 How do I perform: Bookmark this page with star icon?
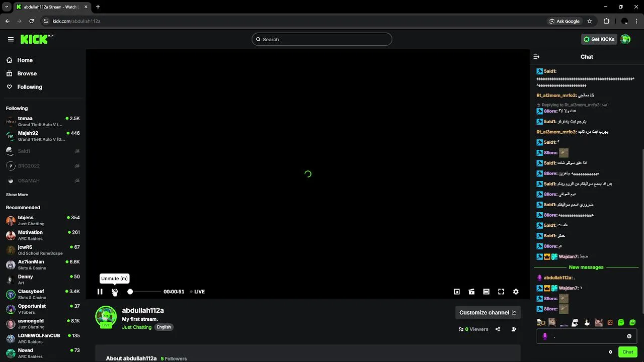pos(590,21)
